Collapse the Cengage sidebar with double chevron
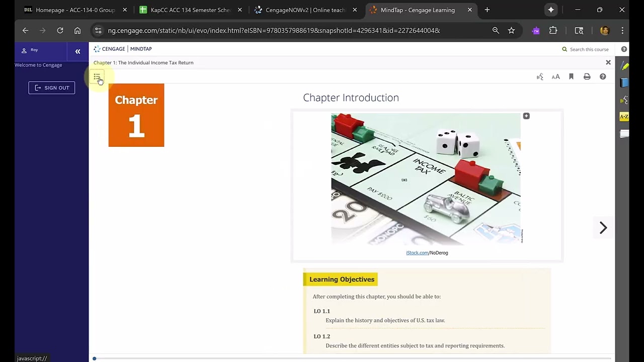The height and width of the screenshot is (362, 644). point(77,51)
